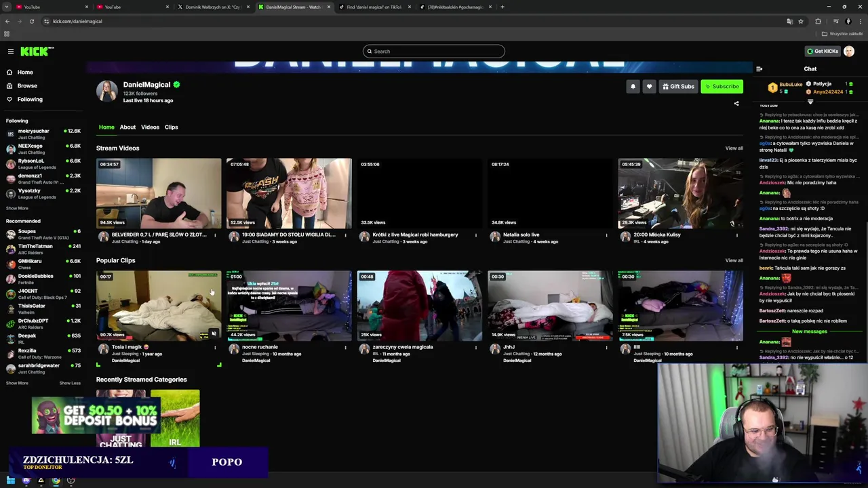This screenshot has width=868, height=488.
Task: Open TimTheTatman recommended channel
Action: [43, 249]
